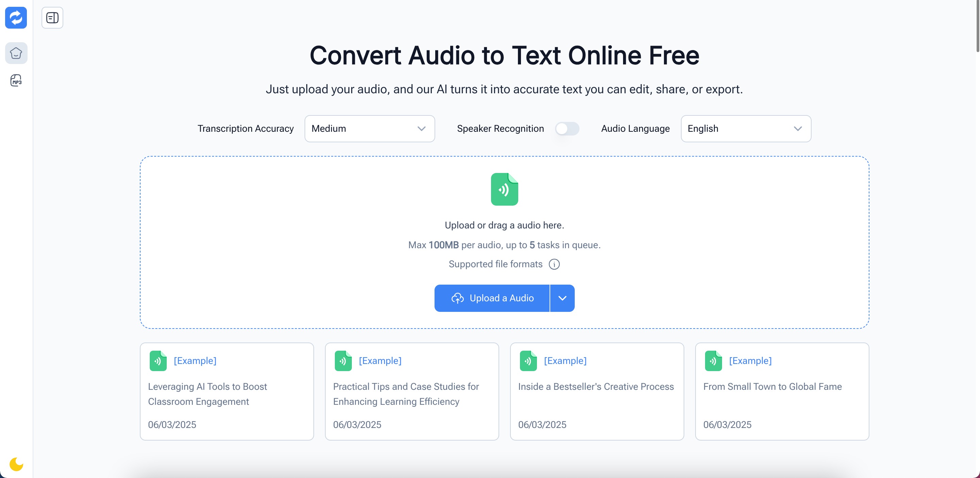Open the MP3 converter sidebar icon

pos(16,80)
